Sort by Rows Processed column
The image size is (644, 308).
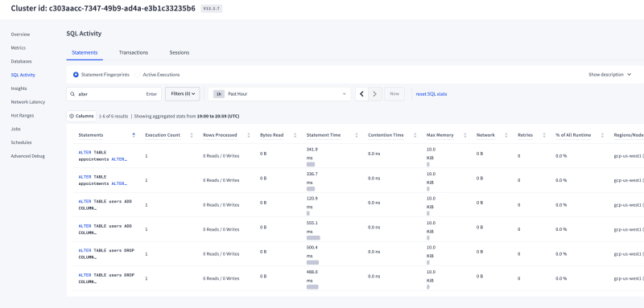coord(220,135)
